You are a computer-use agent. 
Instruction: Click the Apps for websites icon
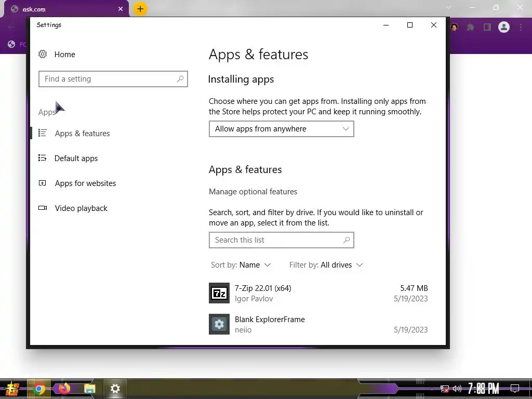(43, 183)
